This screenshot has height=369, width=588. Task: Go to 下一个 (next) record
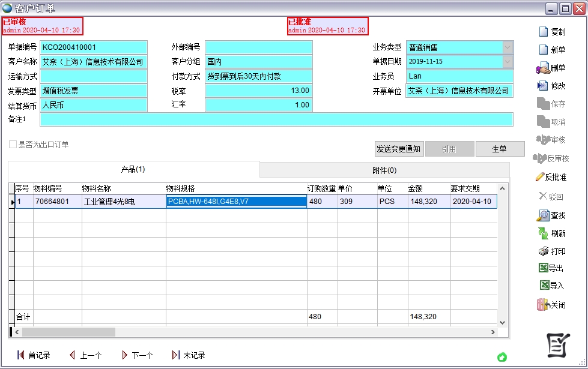[137, 355]
